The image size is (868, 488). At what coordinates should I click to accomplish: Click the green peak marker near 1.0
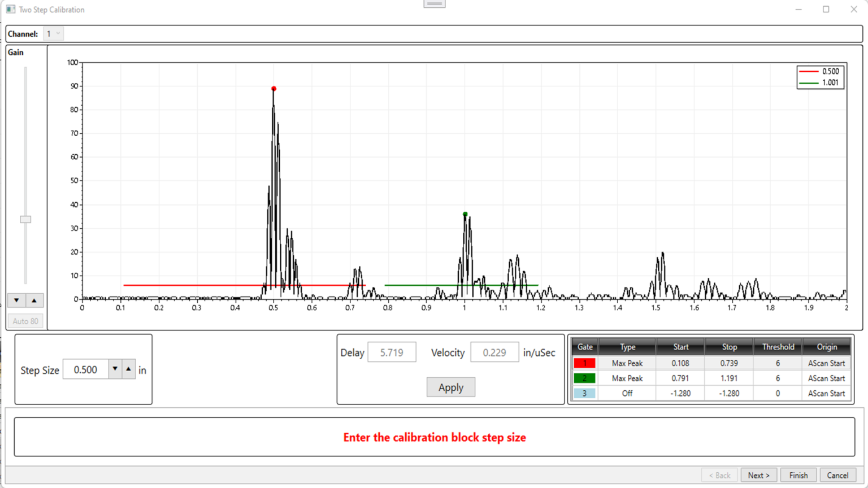(x=465, y=213)
